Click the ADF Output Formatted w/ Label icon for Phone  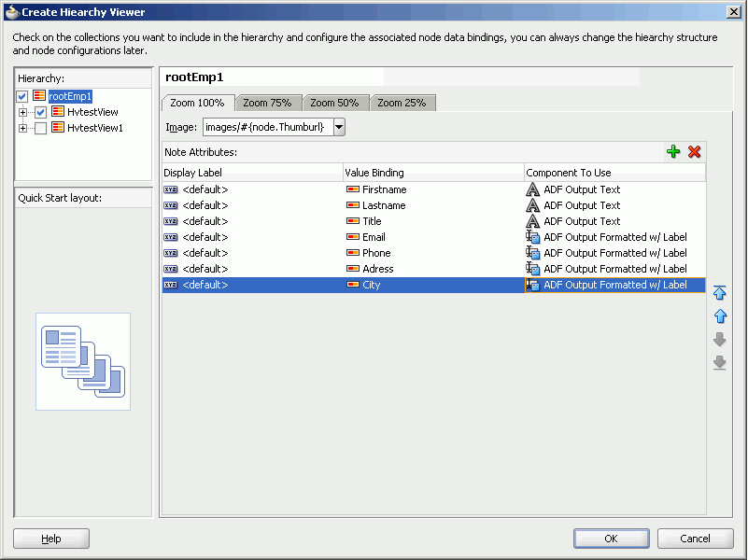(534, 253)
